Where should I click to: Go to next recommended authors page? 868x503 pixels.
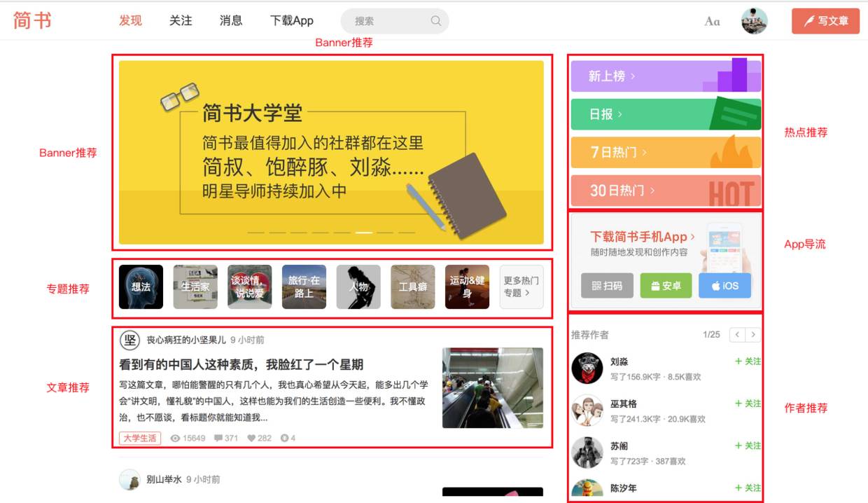coord(753,335)
